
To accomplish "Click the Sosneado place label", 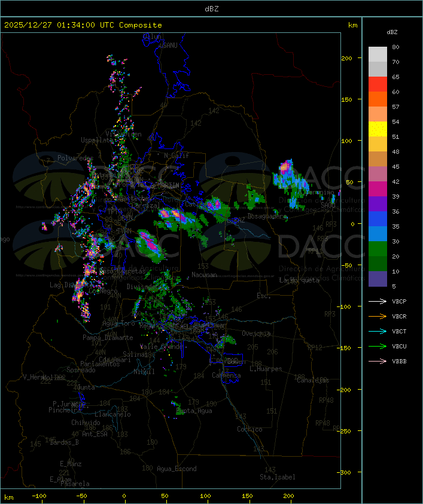I will pyautogui.click(x=81, y=370).
